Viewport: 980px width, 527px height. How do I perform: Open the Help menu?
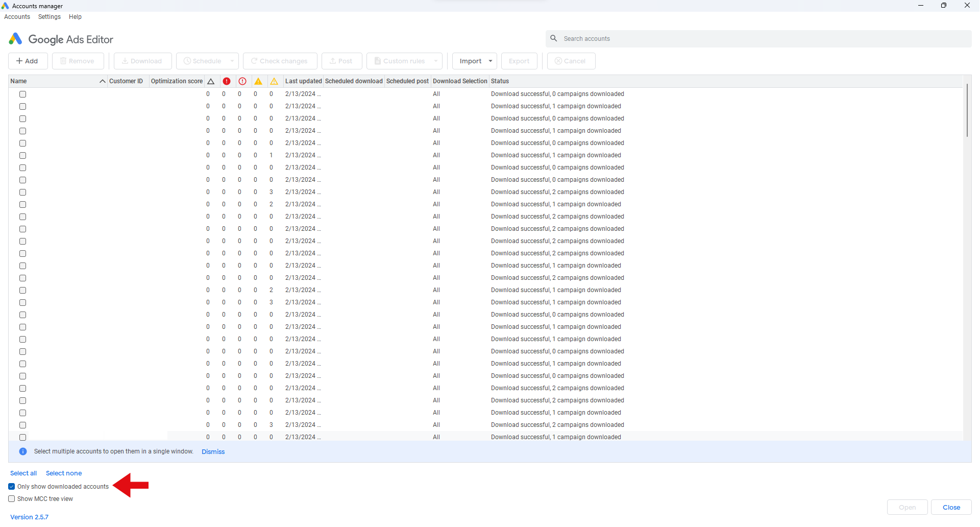[x=76, y=17]
